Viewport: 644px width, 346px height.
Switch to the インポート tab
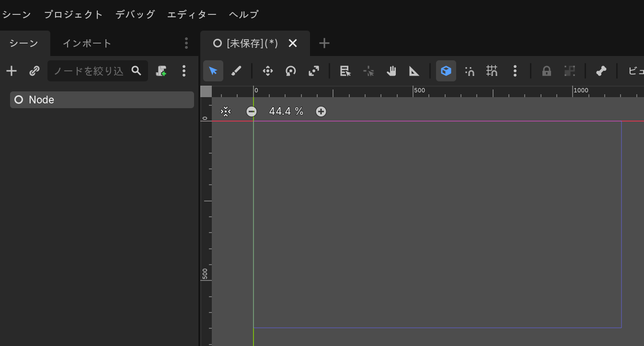(x=87, y=43)
